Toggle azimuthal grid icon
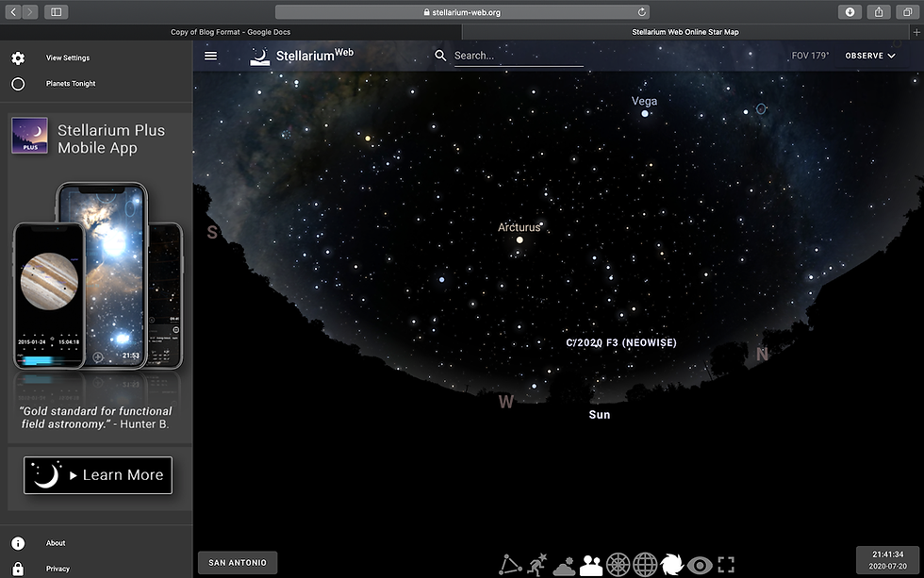Screen dimensions: 924x578 click(x=618, y=565)
